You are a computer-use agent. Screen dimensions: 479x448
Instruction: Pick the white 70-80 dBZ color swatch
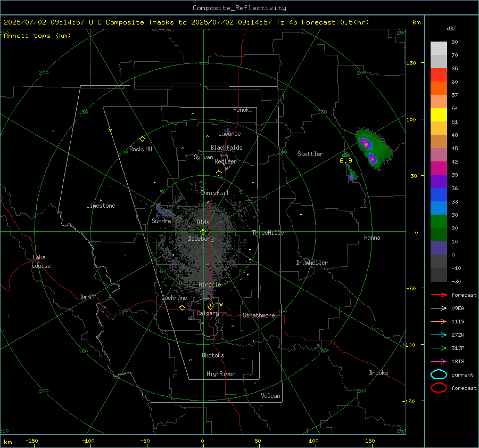439,48
